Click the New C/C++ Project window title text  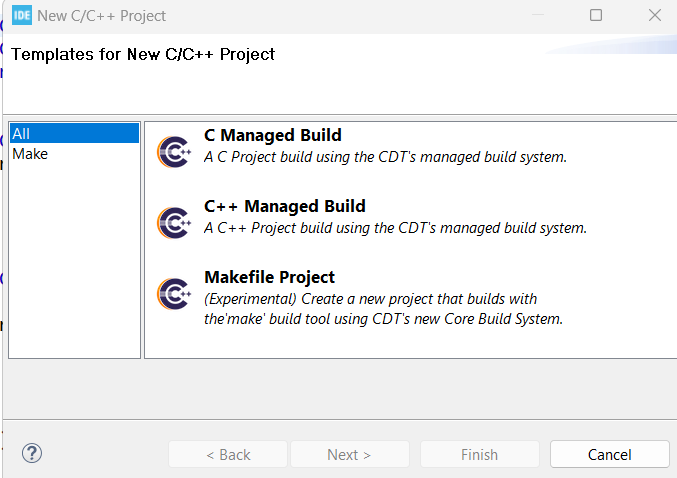pyautogui.click(x=102, y=16)
